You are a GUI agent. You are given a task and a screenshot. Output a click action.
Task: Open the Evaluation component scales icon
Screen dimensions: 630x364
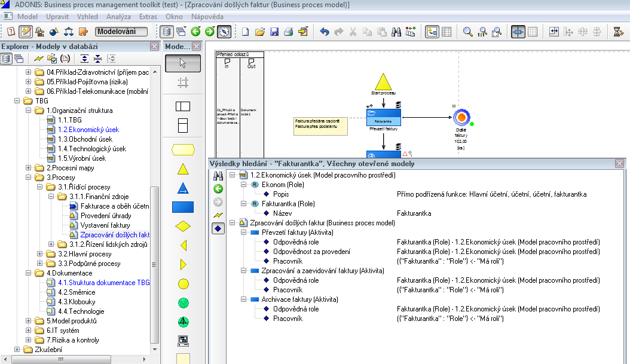coord(69,31)
